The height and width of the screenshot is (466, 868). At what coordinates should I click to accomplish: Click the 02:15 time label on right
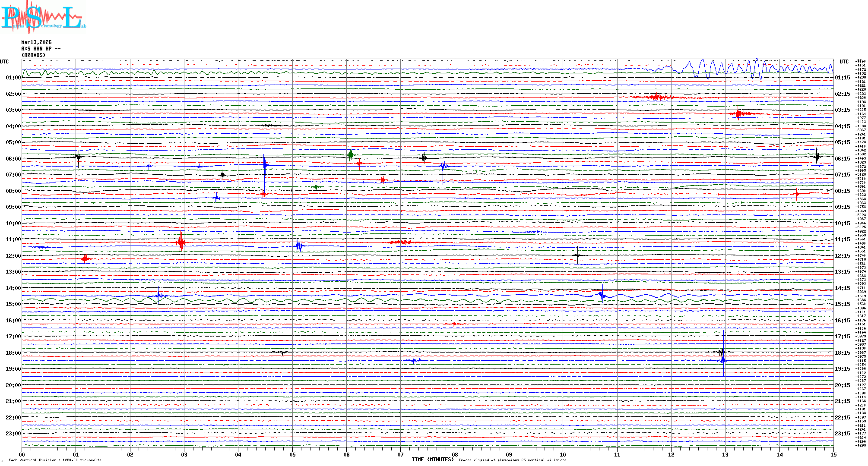click(x=842, y=94)
